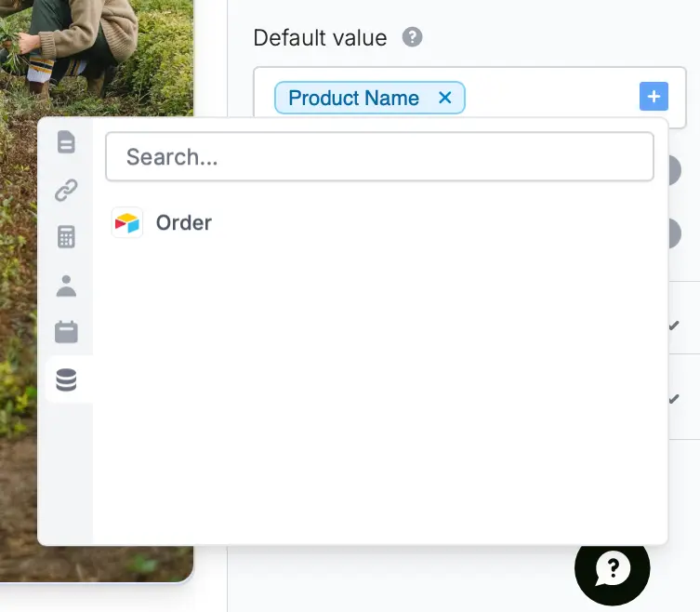The width and height of the screenshot is (700, 612).
Task: Open the Default value help tooltip icon
Action: coord(412,37)
